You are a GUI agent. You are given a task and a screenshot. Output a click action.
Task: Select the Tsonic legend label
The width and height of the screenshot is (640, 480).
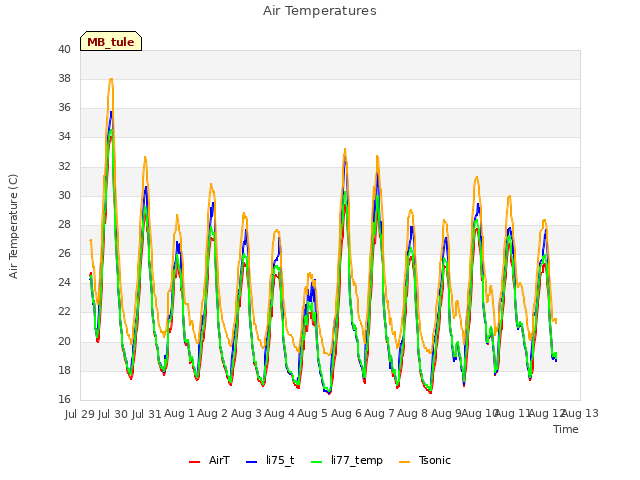coord(435,460)
